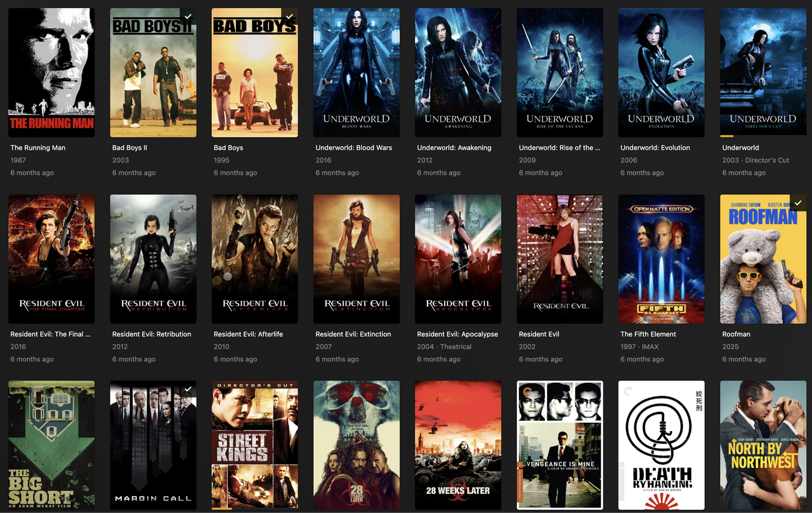This screenshot has height=513, width=812.
Task: Open Underworld: Rise of the Lycans poster
Action: point(560,72)
